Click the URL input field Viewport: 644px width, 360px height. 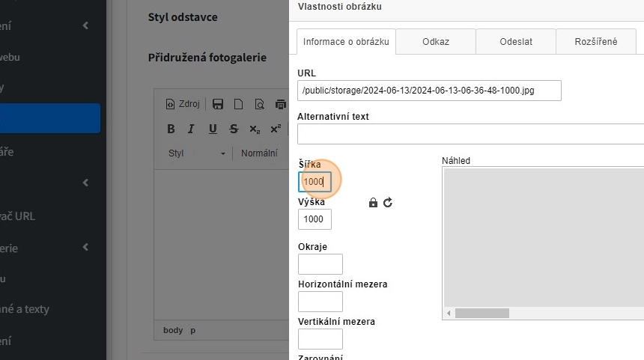pyautogui.click(x=429, y=91)
